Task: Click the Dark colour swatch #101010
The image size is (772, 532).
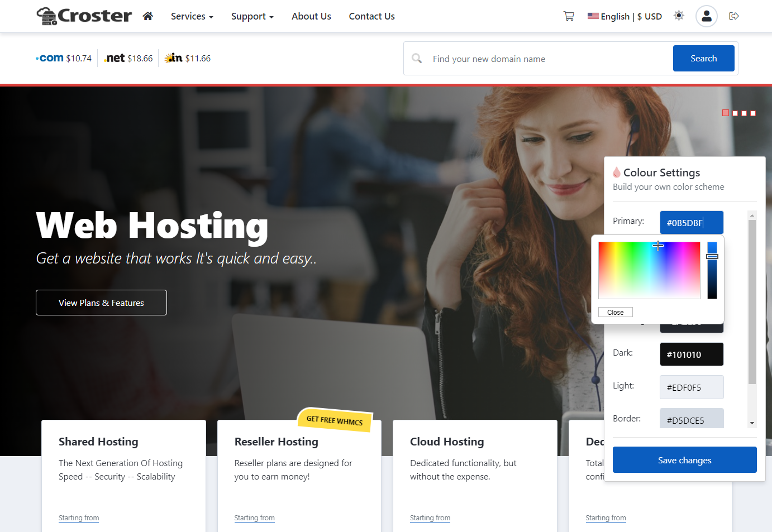Action: point(691,354)
